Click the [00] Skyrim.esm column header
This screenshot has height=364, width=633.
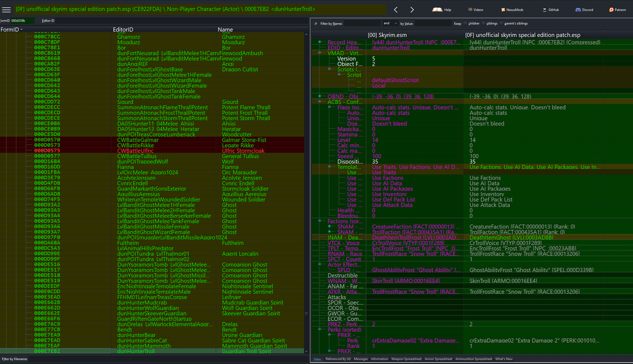[415, 35]
